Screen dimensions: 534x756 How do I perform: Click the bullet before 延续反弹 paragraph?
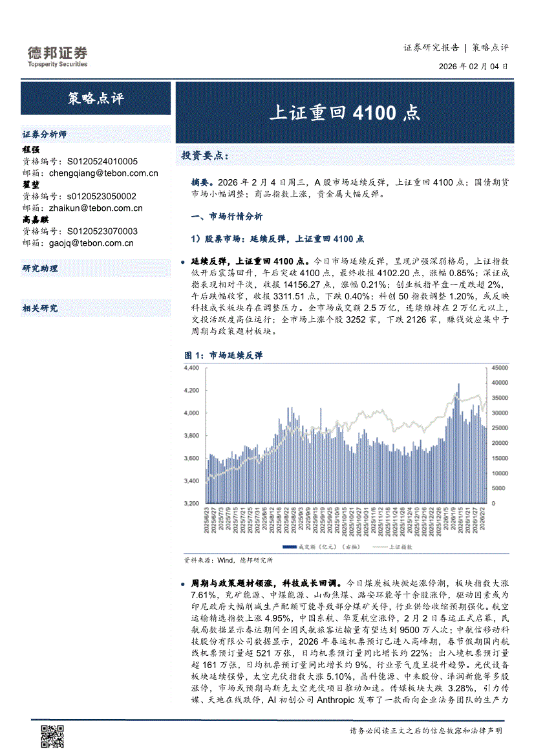pyautogui.click(x=184, y=262)
